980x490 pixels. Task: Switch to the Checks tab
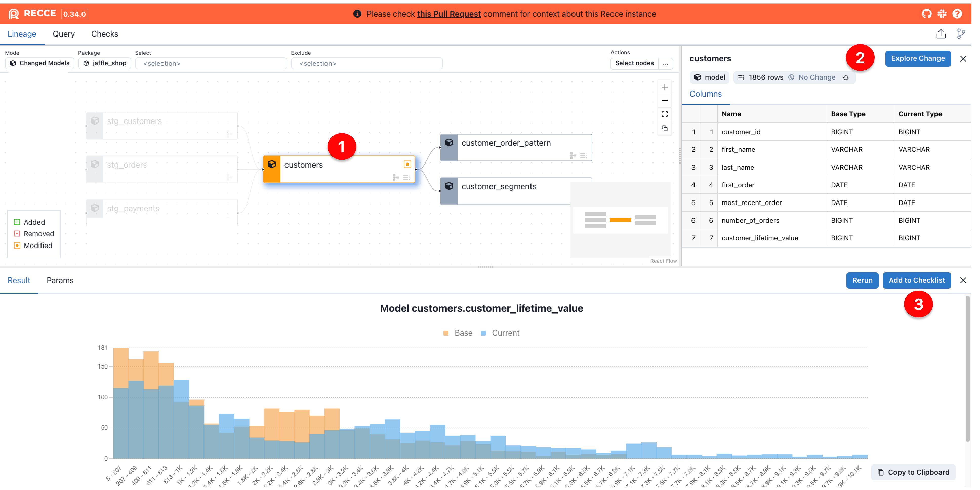click(105, 34)
